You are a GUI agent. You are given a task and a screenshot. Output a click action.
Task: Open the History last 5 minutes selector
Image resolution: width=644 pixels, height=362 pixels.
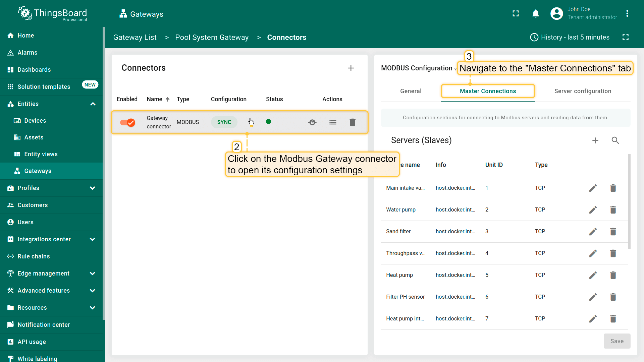coord(570,37)
